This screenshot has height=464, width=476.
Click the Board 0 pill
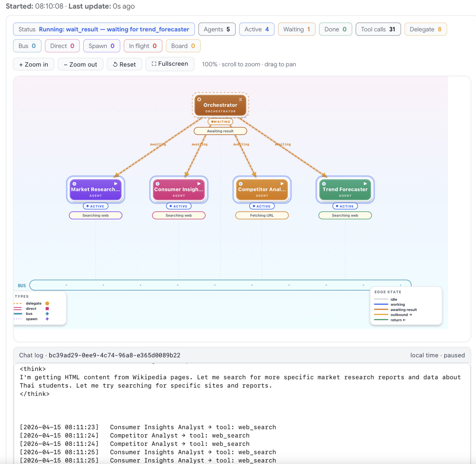(183, 46)
